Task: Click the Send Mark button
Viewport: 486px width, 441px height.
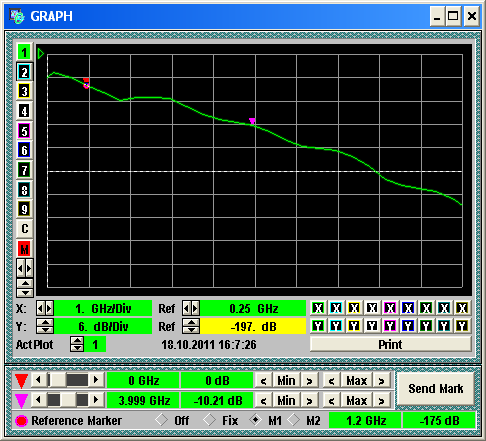Action: click(435, 389)
